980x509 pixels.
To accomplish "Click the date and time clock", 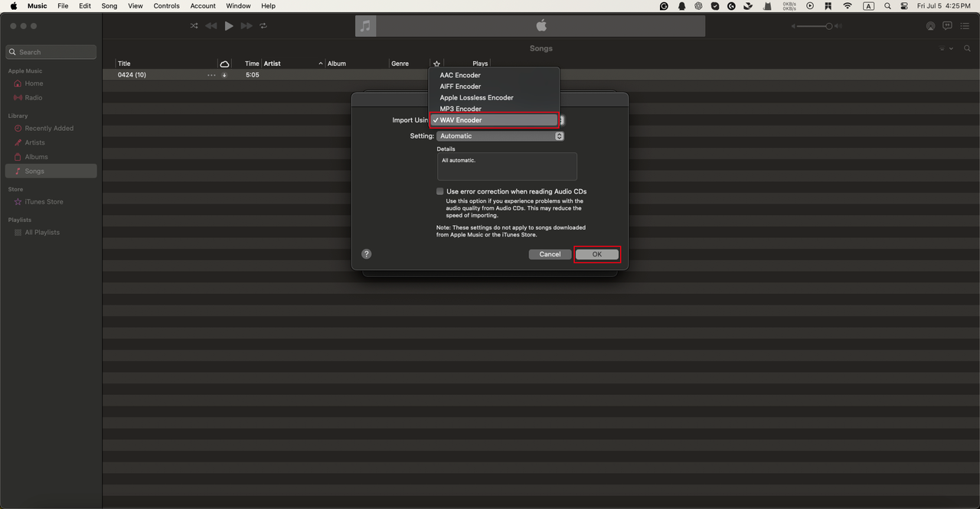I will 943,5.
